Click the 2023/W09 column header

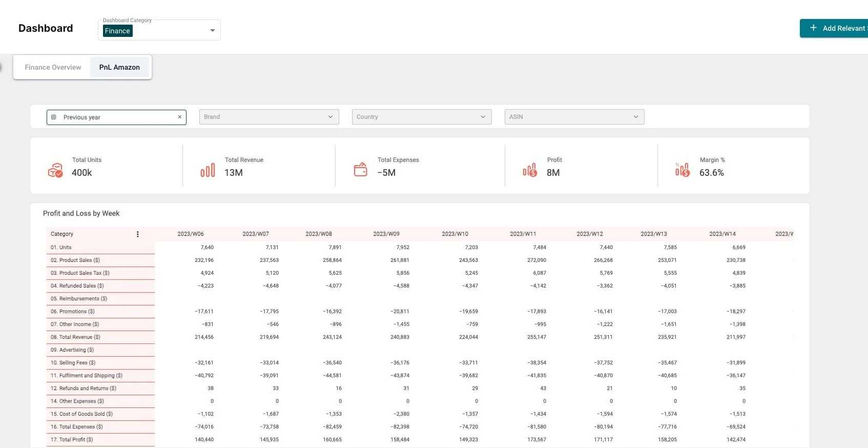386,234
